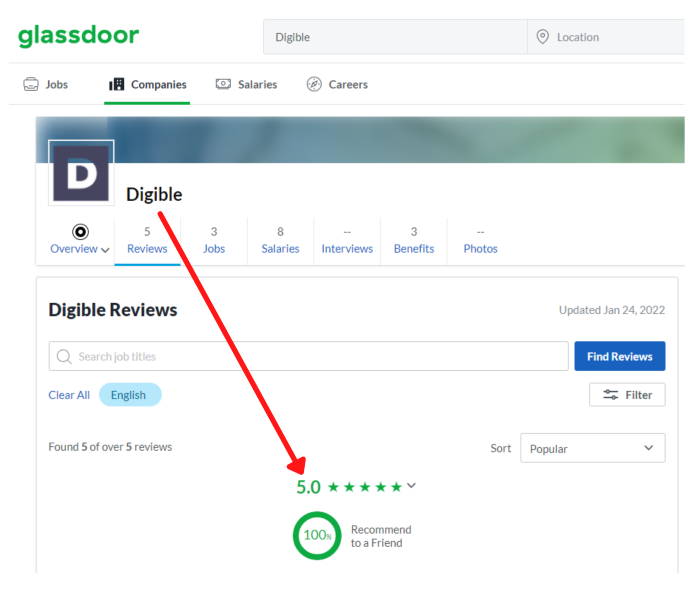700x603 pixels.
Task: Click the Find Reviews button
Action: pos(620,356)
